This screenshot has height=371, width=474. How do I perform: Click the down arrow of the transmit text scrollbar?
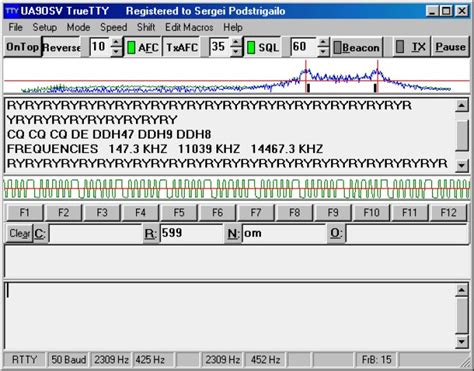(462, 341)
